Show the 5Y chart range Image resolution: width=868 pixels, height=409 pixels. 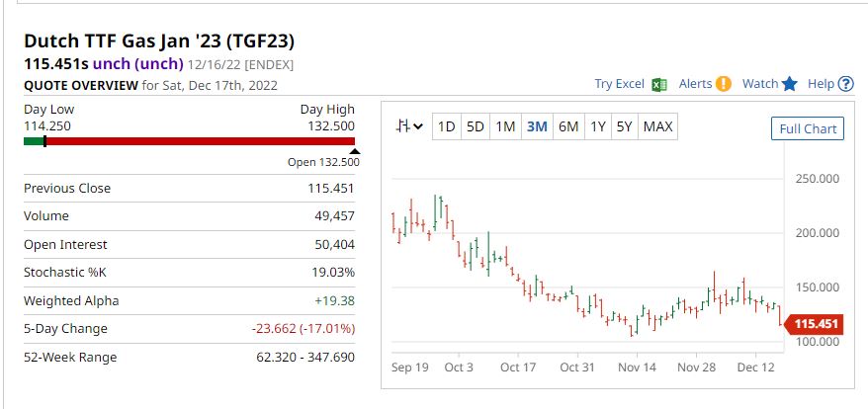point(625,126)
